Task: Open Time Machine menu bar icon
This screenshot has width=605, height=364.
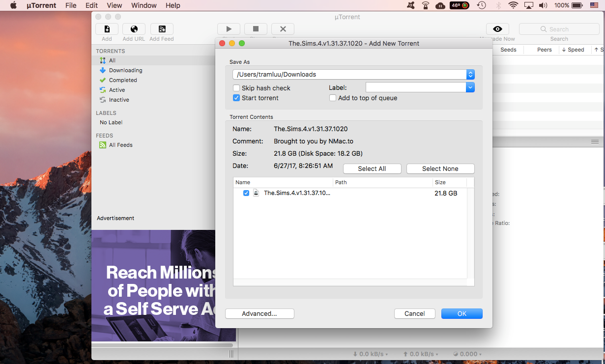Action: [482, 5]
